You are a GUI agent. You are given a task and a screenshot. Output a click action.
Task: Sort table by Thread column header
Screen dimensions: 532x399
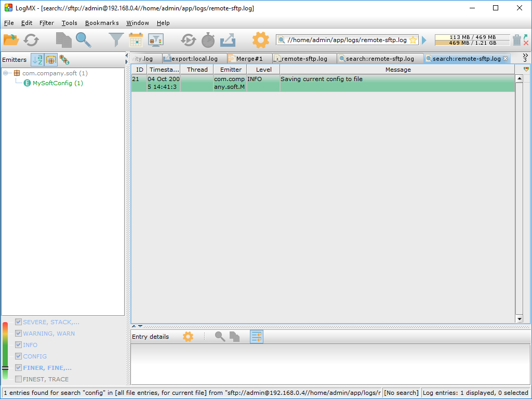(x=197, y=70)
